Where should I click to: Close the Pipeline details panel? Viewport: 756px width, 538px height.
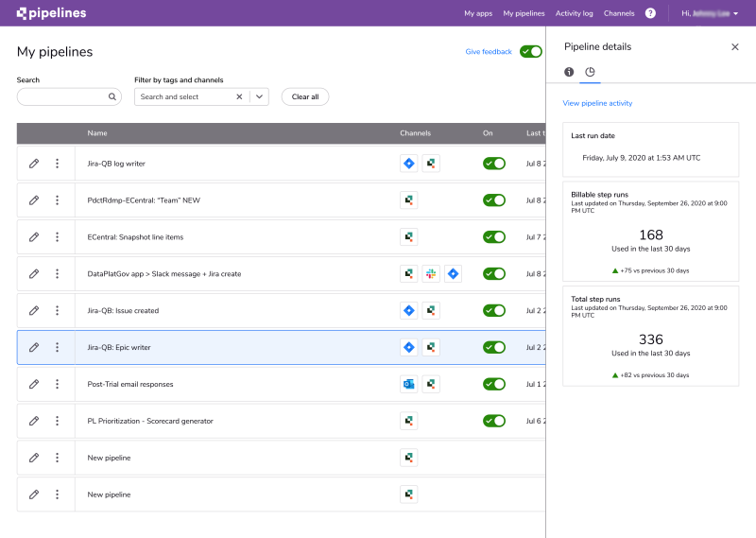tap(735, 47)
